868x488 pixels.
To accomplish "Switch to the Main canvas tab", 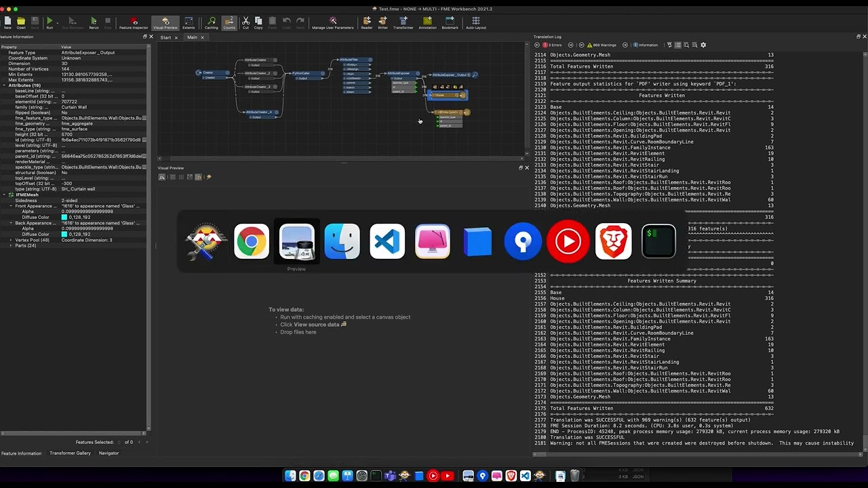I will (192, 37).
